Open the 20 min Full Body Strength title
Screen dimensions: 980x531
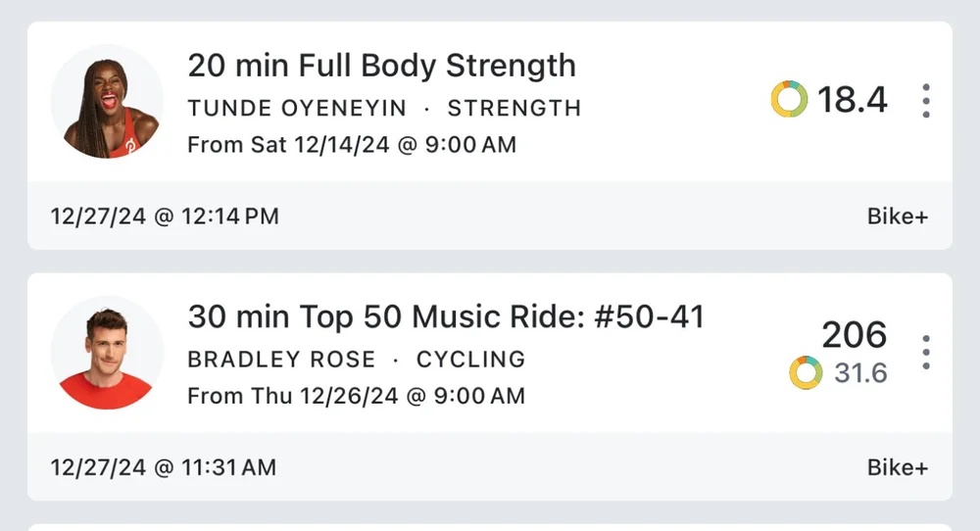[x=381, y=66]
